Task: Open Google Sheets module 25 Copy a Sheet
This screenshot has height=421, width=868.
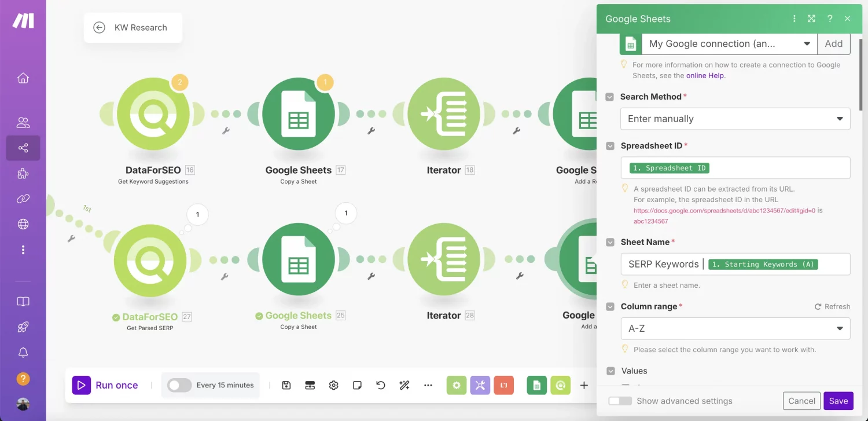Action: (x=299, y=259)
